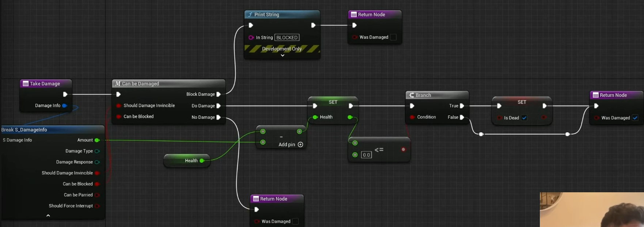Collapse the Break S_DamageInfo node pins
This screenshot has height=227, width=644.
tap(48, 216)
